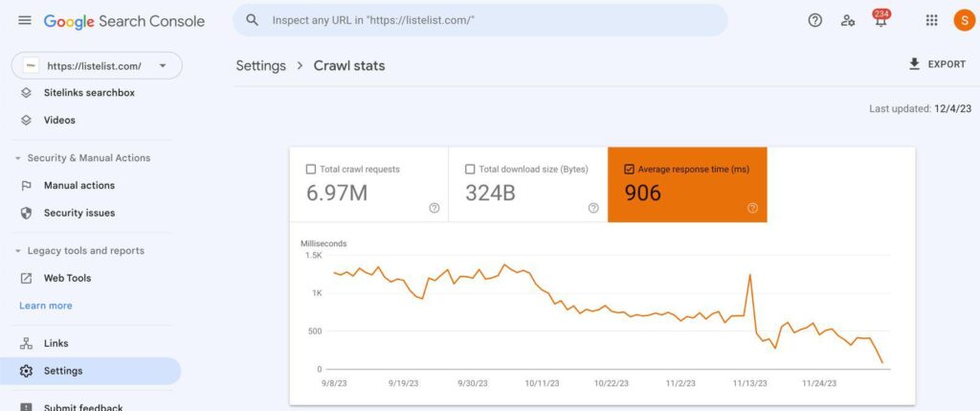980x411 pixels.
Task: Click the Google Search Console logo
Action: click(x=123, y=21)
